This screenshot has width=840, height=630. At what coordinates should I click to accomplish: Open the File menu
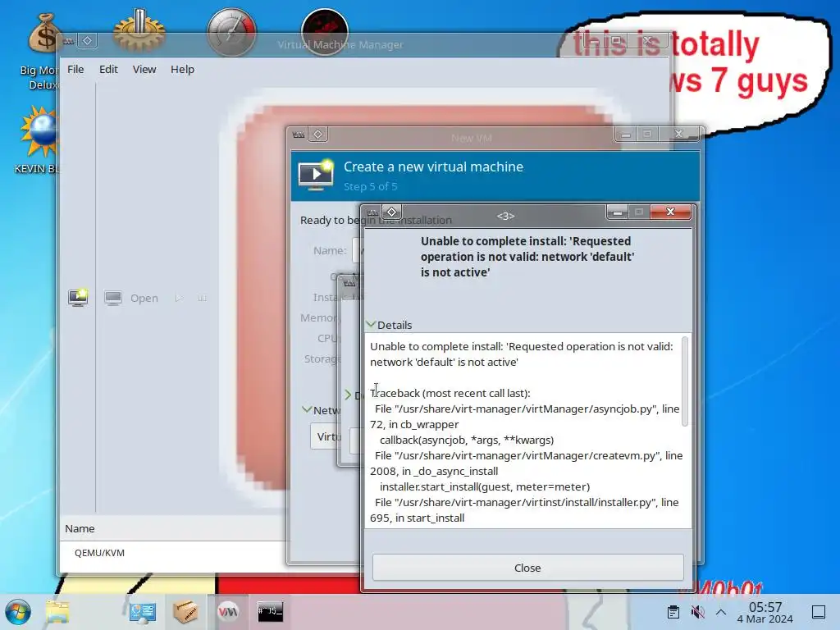75,69
